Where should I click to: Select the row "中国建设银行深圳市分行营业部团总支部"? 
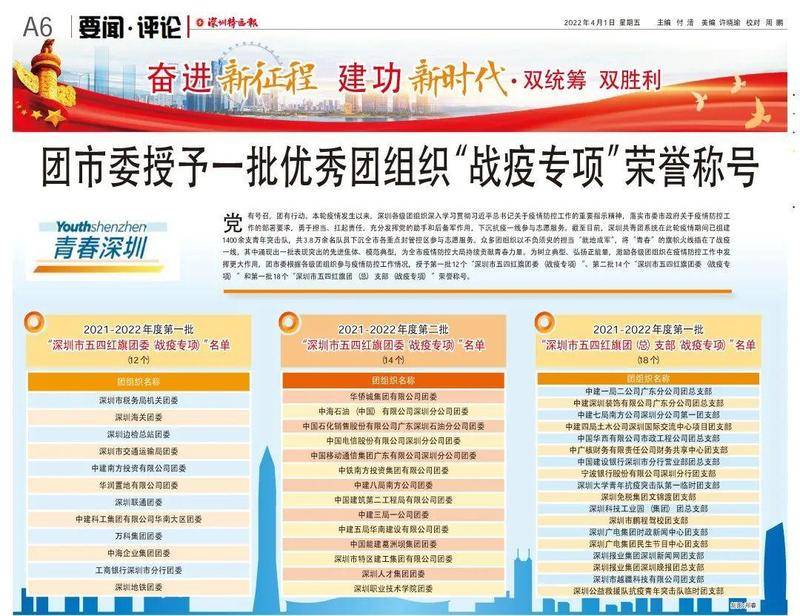point(648,462)
